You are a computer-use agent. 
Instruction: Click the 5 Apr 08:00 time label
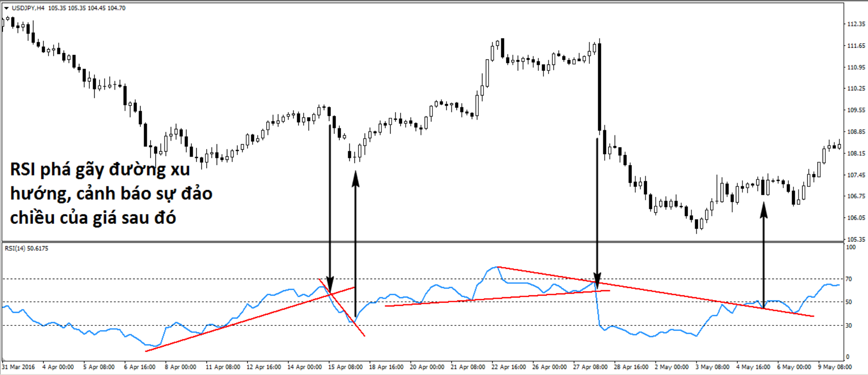99,367
